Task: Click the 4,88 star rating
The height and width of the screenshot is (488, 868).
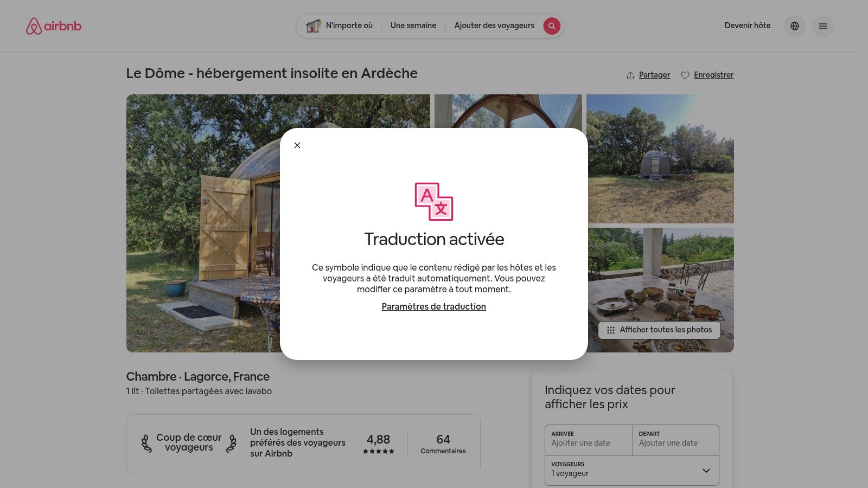Action: click(379, 444)
